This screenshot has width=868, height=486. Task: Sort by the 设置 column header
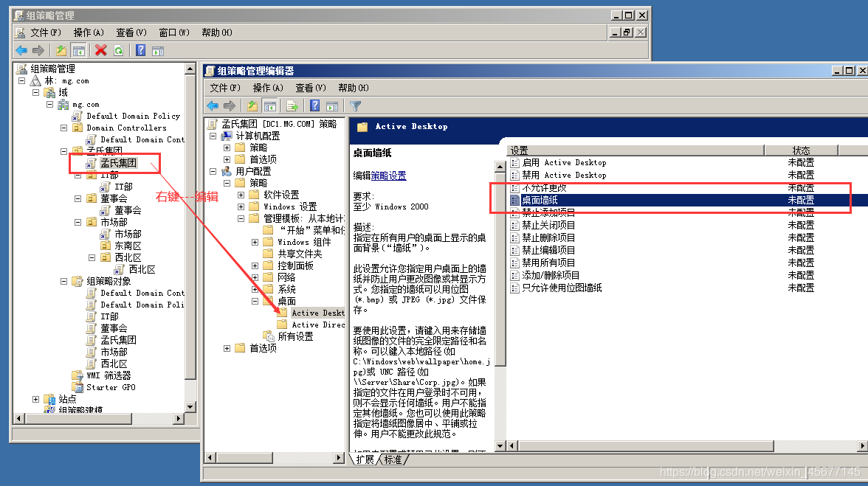click(635, 150)
